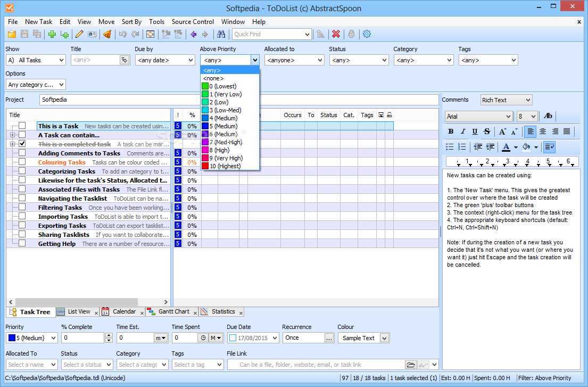The height and width of the screenshot is (387, 588).
Task: Toggle the Due Date checkbox
Action: [x=233, y=338]
